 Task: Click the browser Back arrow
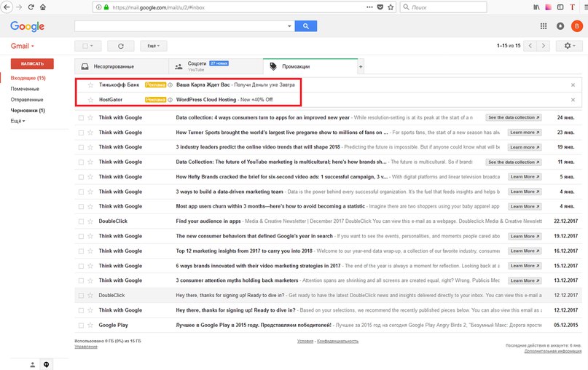pyautogui.click(x=7, y=7)
